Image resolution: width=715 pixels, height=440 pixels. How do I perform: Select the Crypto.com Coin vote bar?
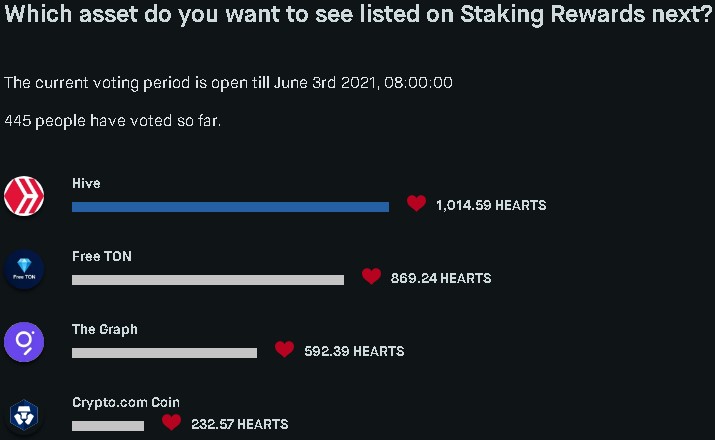tap(108, 426)
